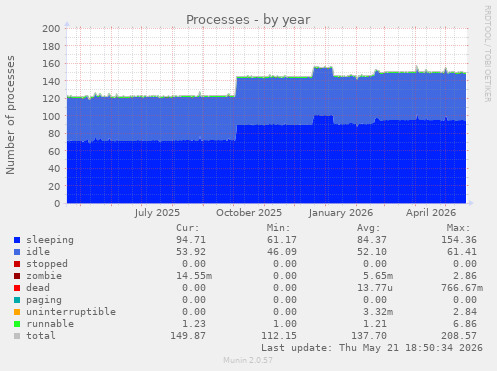Click dead average value 13.77u

coord(375,288)
